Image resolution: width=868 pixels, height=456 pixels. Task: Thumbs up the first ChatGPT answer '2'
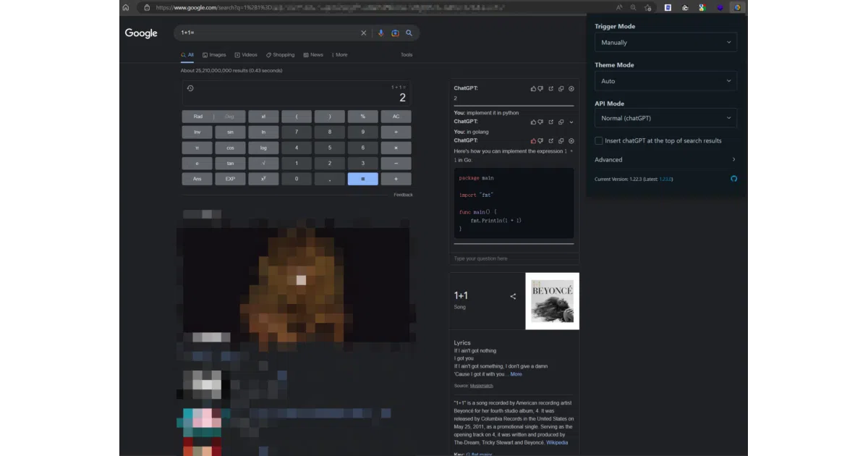tap(534, 88)
